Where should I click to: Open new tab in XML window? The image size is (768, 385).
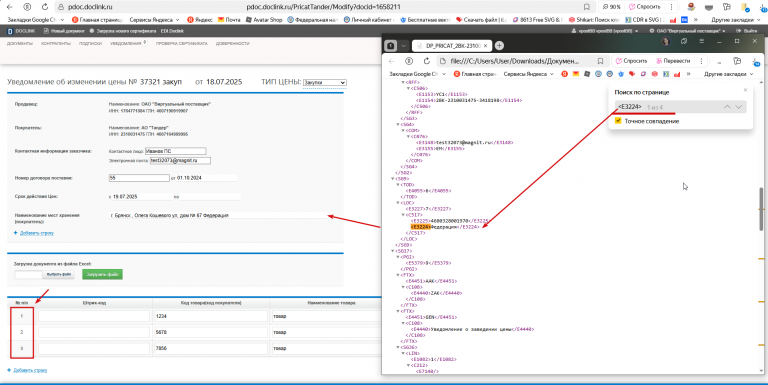tap(499, 46)
